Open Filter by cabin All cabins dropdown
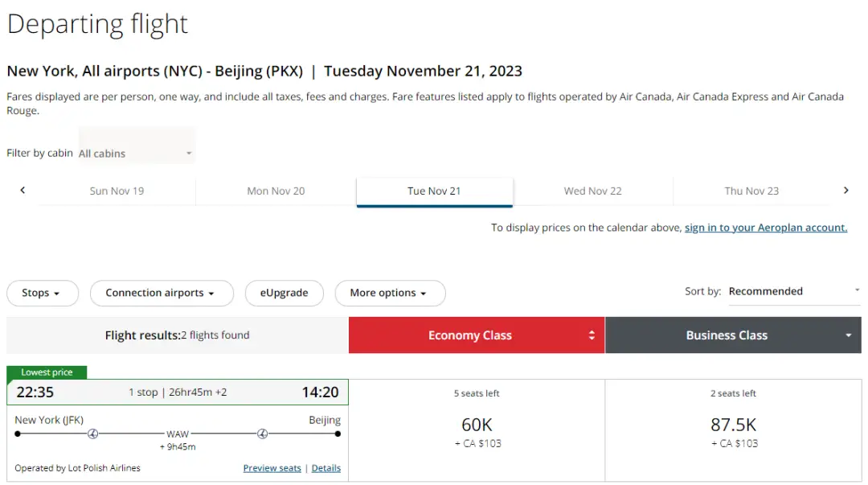This screenshot has height=485, width=868. coord(136,153)
